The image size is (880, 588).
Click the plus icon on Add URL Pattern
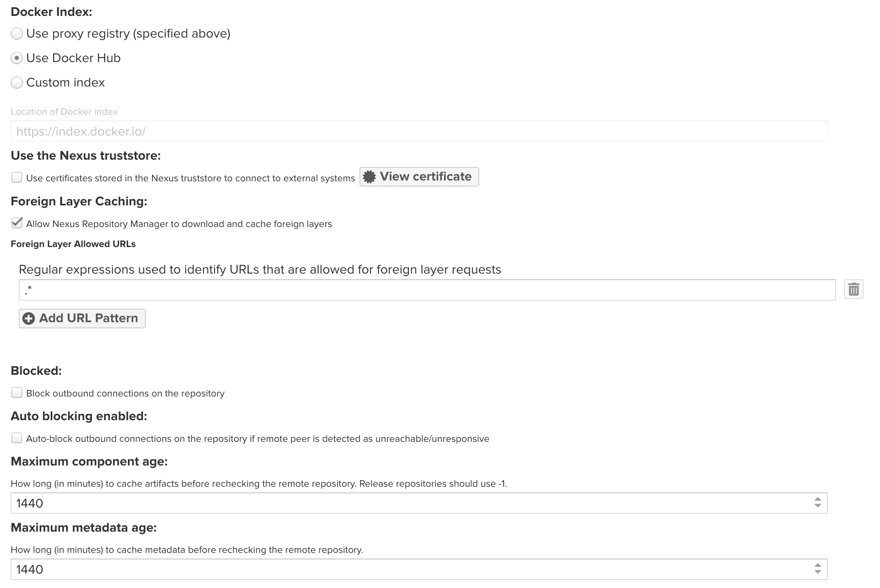tap(29, 318)
